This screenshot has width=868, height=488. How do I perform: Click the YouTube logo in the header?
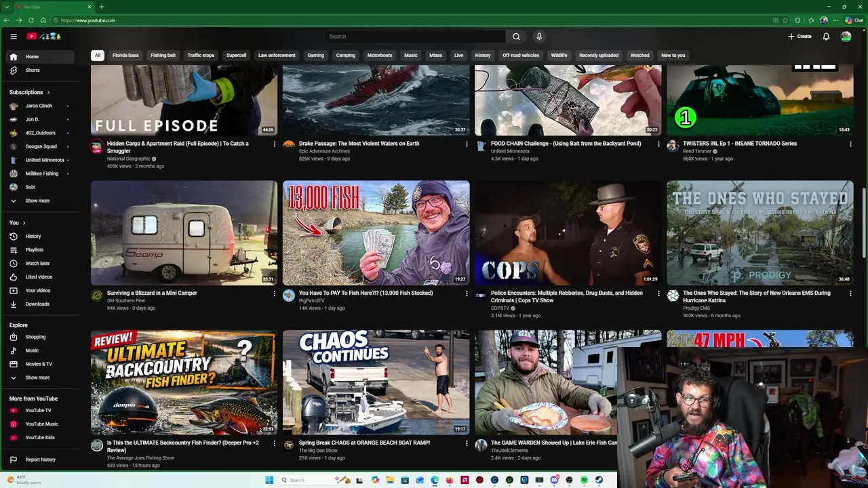pos(44,37)
